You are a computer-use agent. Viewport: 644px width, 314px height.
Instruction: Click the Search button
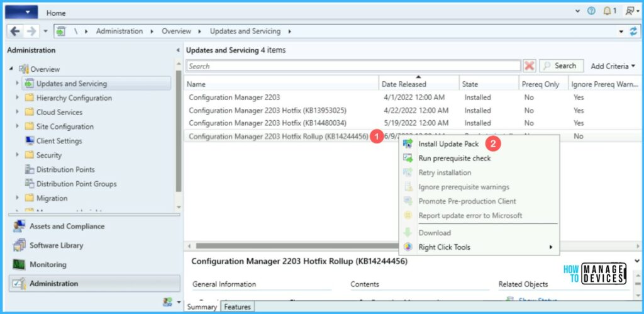click(561, 66)
